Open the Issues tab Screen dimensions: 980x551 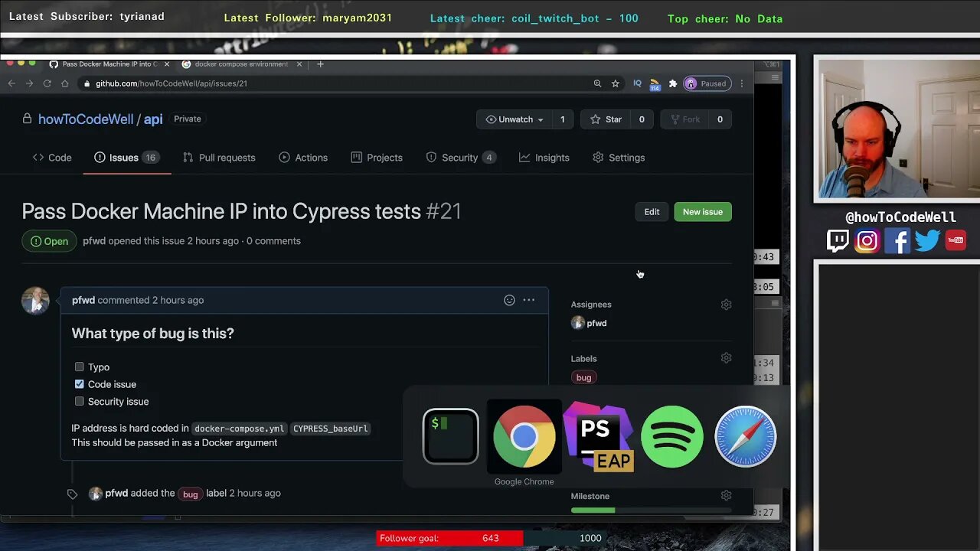pos(126,158)
